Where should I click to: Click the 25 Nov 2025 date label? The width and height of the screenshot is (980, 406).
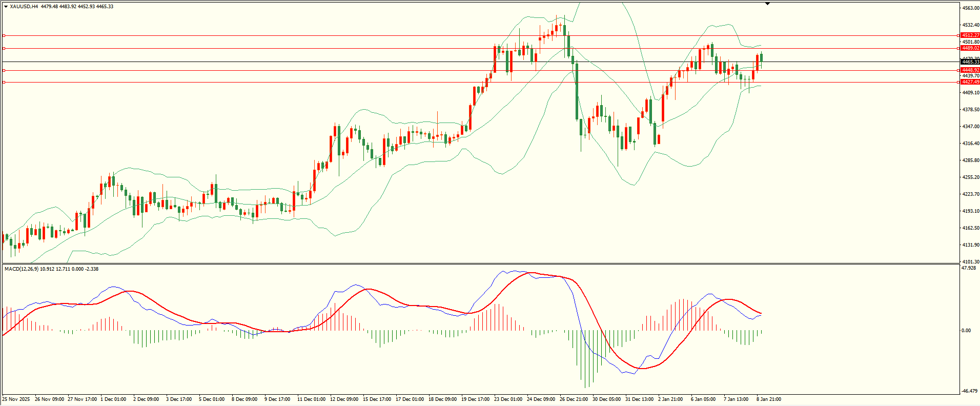(16, 399)
